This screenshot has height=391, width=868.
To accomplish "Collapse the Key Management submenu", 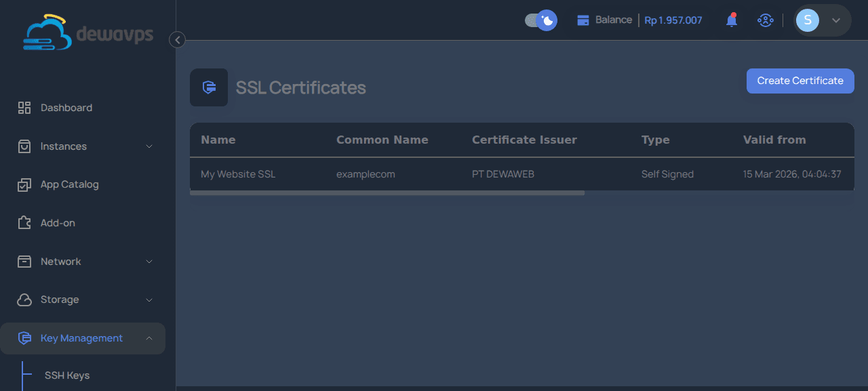I will (x=149, y=337).
